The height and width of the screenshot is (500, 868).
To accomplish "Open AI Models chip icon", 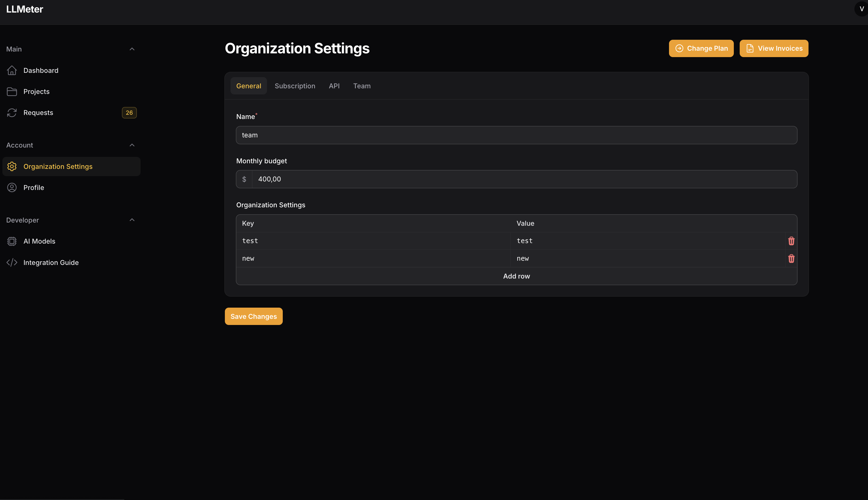I will [12, 241].
